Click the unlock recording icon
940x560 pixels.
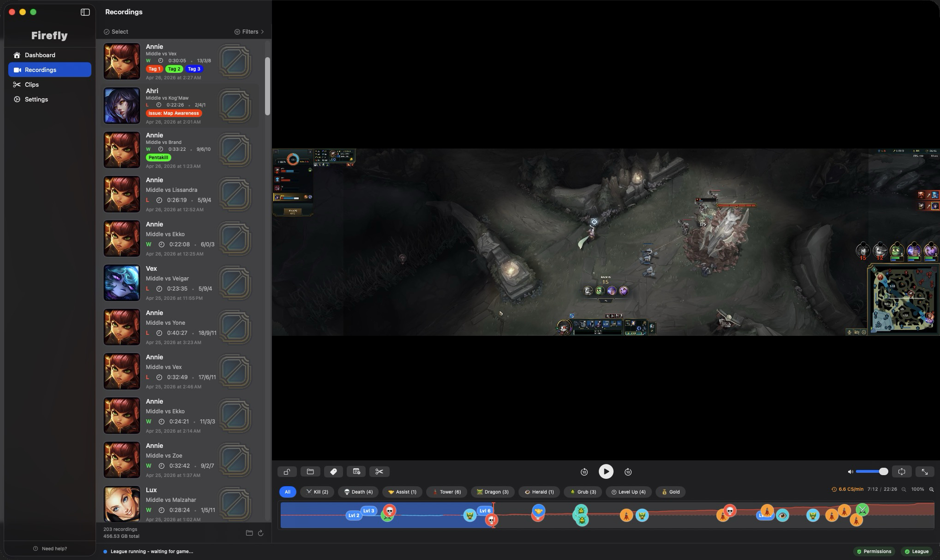pyautogui.click(x=287, y=471)
